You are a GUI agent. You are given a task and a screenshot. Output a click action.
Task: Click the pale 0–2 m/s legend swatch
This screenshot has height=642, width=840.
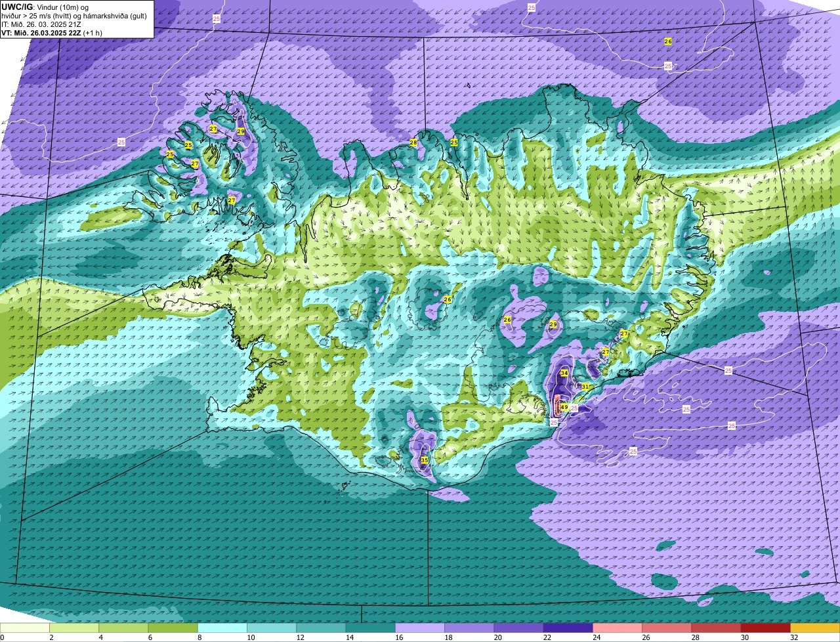[25, 628]
